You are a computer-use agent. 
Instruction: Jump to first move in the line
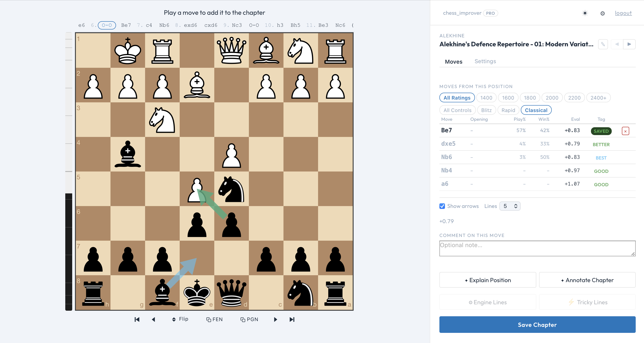click(x=137, y=319)
